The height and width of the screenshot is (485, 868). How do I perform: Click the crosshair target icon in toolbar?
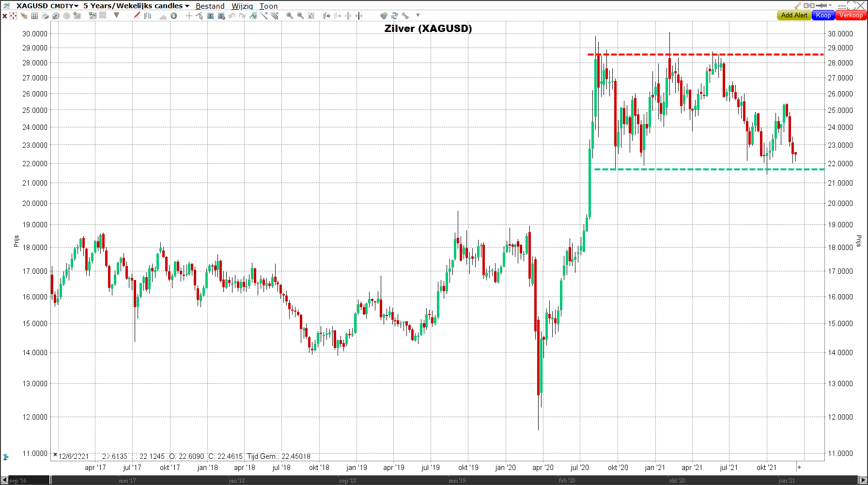14,16
